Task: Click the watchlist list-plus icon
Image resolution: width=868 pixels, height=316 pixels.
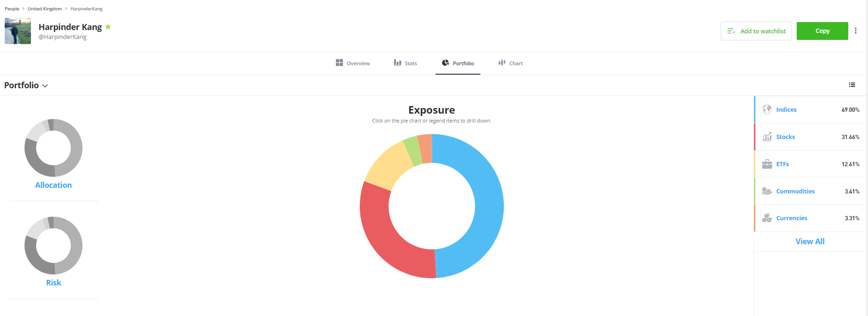Action: [x=731, y=31]
